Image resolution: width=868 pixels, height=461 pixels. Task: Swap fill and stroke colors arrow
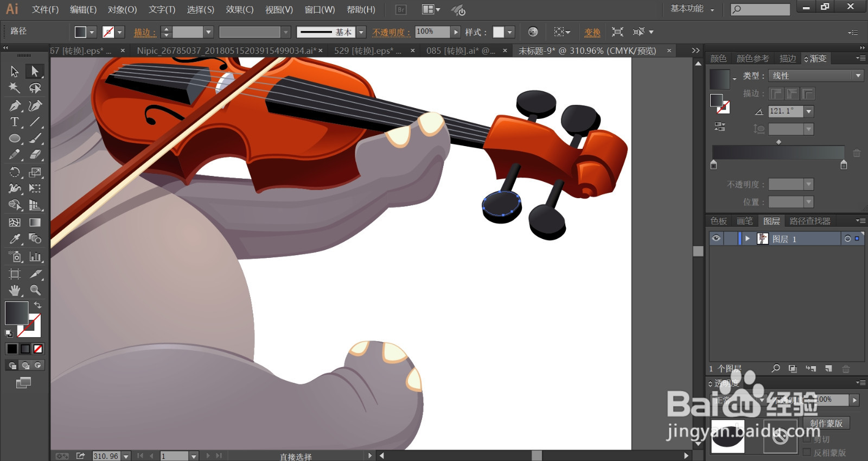point(37,305)
